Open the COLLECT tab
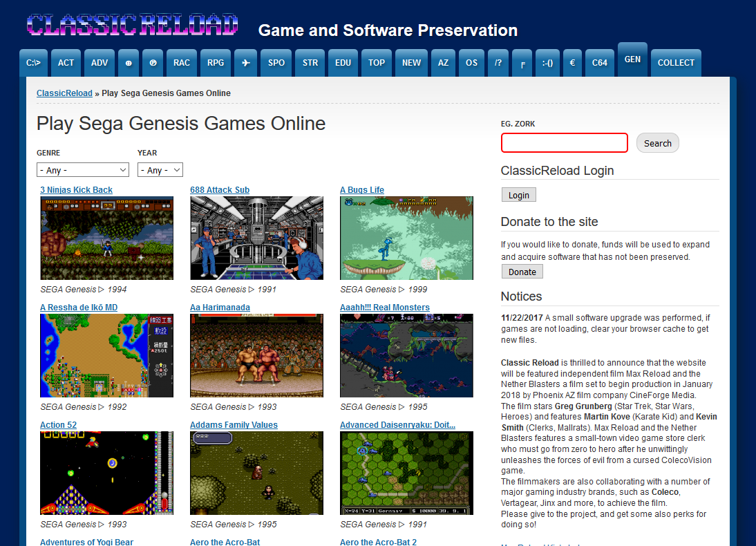 pos(676,62)
